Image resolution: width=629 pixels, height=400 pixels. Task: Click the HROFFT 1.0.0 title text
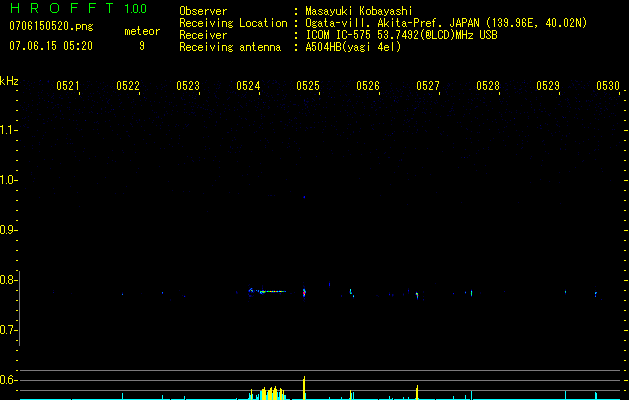click(78, 8)
